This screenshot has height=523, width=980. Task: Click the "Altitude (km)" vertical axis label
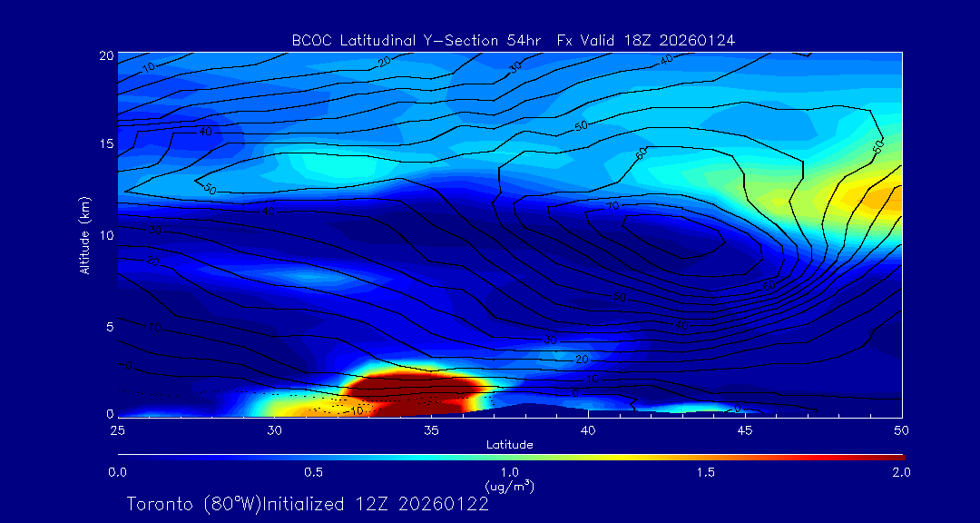[x=84, y=235]
